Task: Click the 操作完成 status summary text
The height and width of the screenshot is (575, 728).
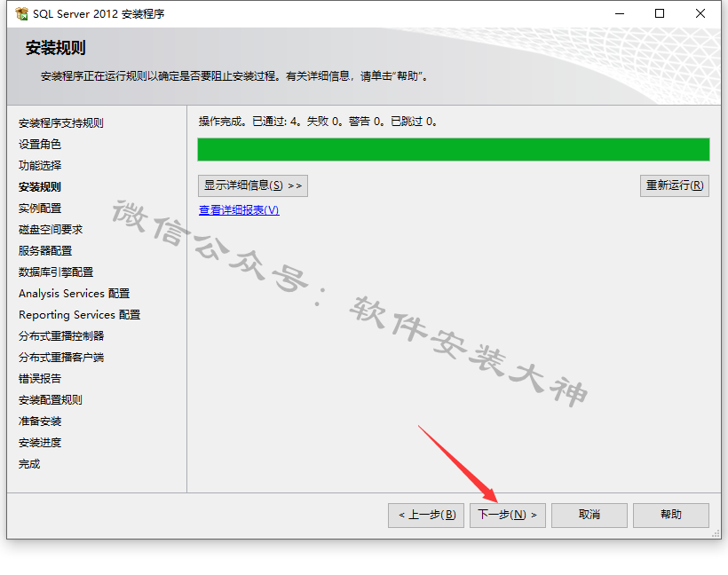Action: pyautogui.click(x=318, y=122)
